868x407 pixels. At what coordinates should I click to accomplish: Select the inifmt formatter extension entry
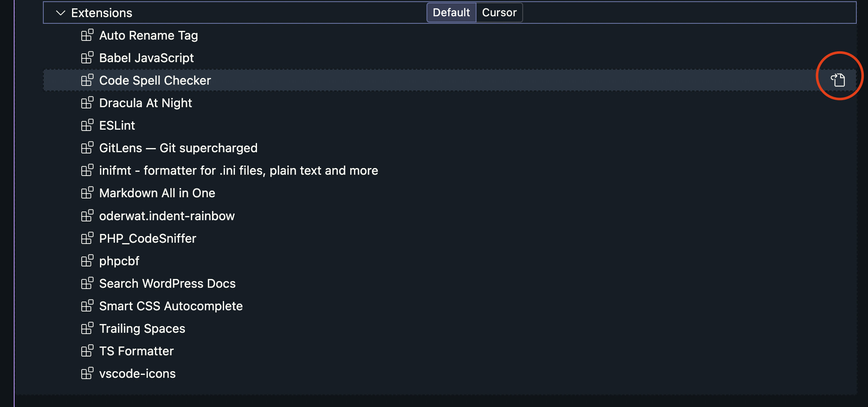coord(238,171)
